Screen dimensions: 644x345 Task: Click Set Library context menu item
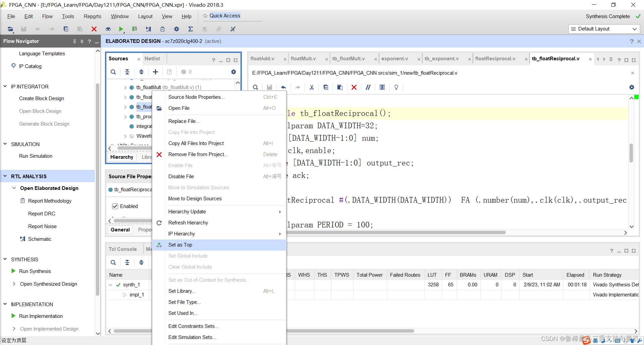point(219,291)
